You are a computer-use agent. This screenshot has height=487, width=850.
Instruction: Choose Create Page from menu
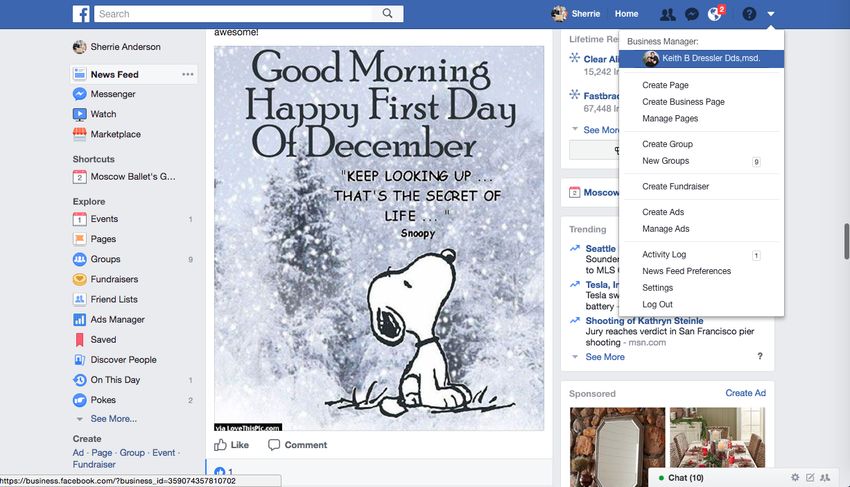point(665,85)
